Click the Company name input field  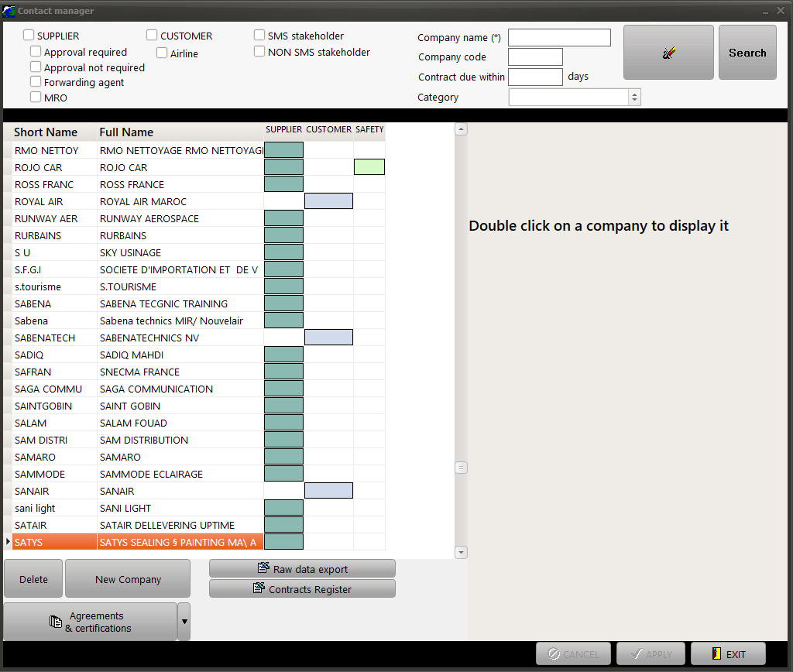[559, 37]
